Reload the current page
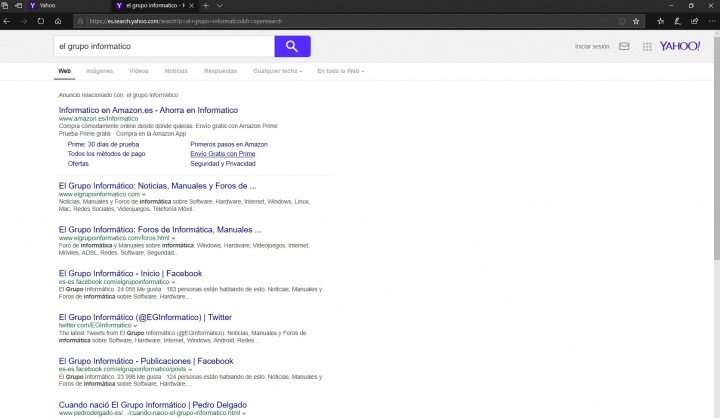 pos(41,21)
